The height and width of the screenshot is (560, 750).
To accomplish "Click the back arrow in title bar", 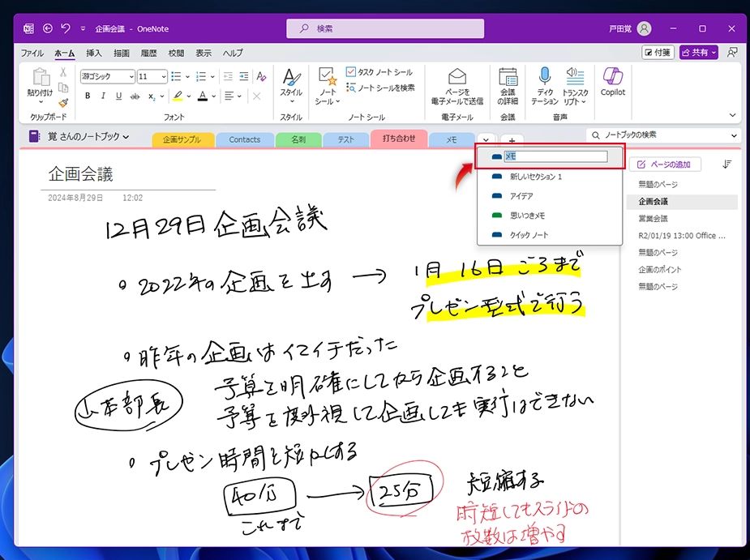I will coord(47,28).
